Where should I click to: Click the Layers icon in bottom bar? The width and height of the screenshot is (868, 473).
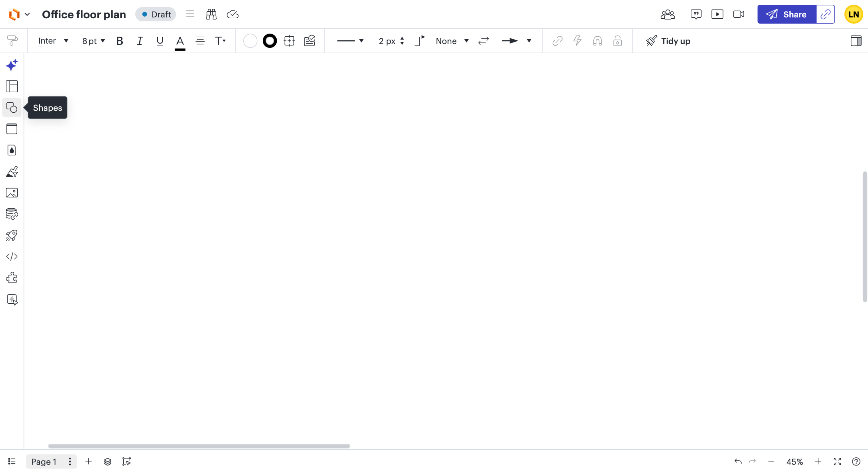(107, 462)
